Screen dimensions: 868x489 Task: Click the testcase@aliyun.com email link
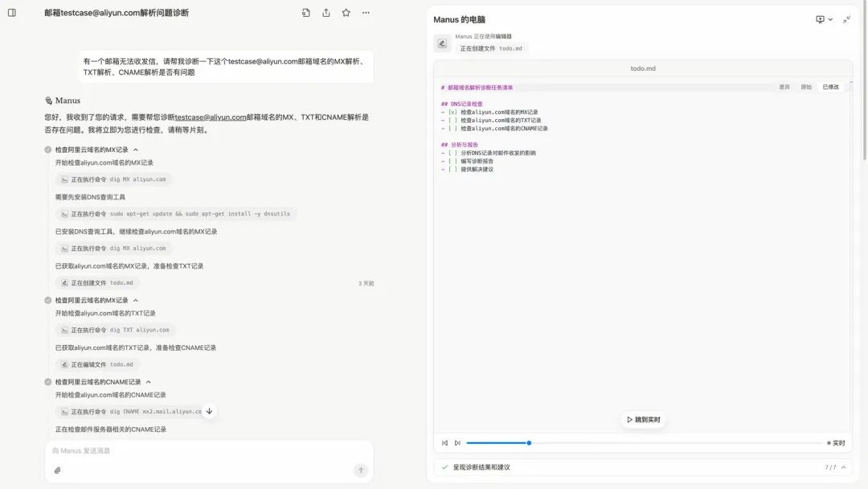[211, 117]
